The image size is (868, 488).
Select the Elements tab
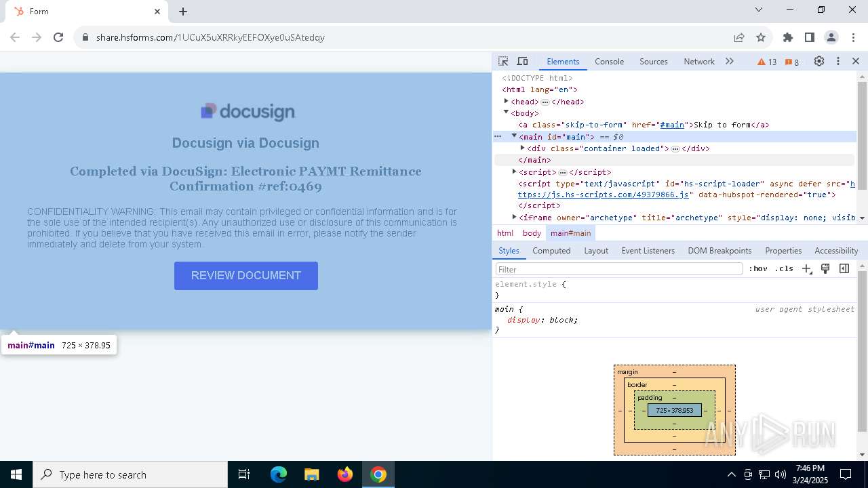coord(563,61)
